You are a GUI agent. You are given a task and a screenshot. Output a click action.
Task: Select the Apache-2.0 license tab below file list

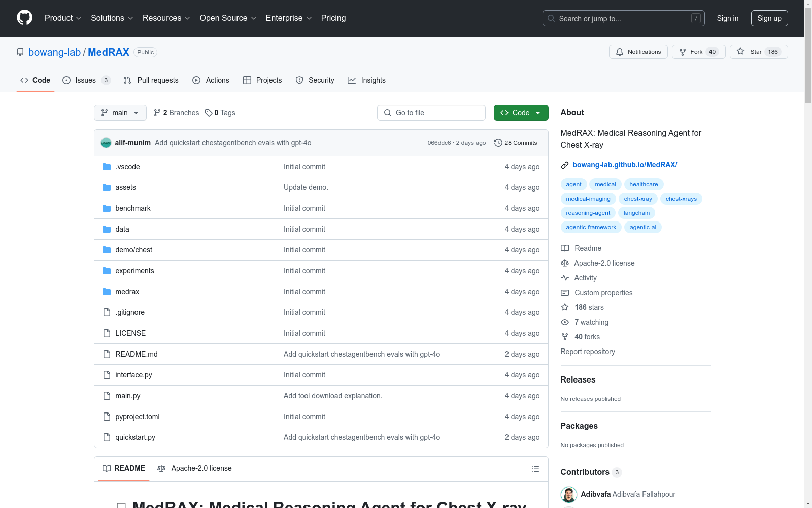point(195,468)
